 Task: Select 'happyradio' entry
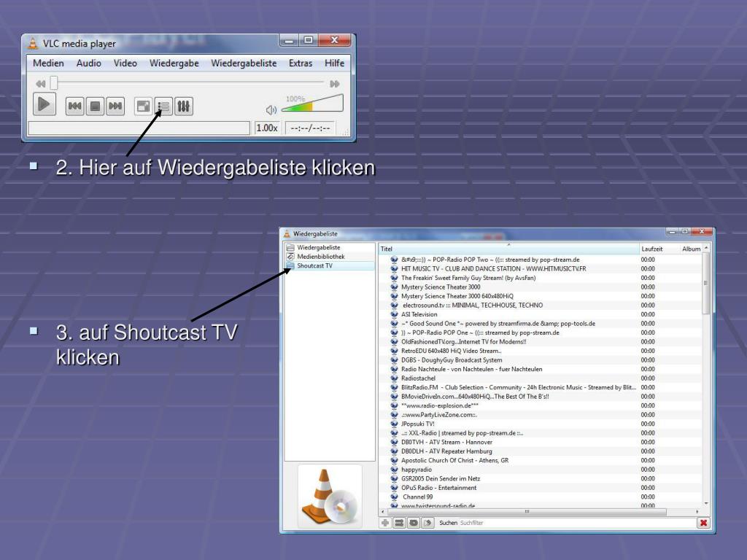pyautogui.click(x=417, y=470)
